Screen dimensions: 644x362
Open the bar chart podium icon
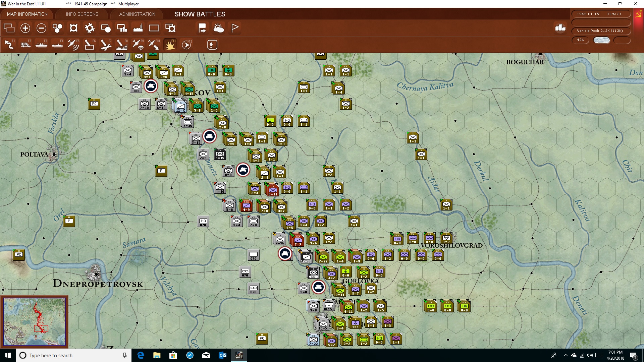coord(560,28)
